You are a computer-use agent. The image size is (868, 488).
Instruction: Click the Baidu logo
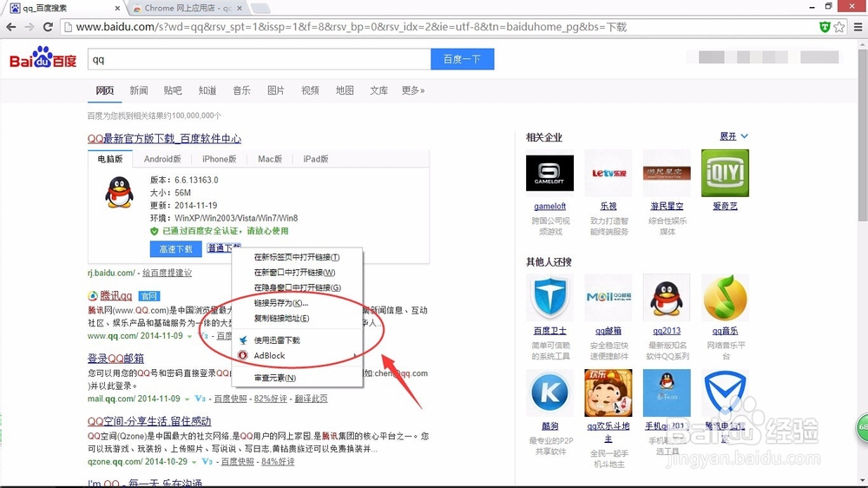tap(43, 57)
